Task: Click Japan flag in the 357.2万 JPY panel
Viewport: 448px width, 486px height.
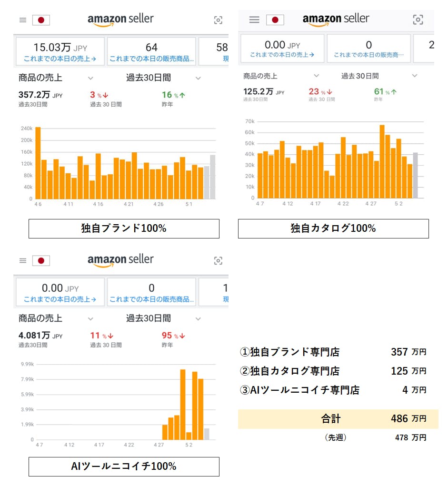Action: click(x=41, y=20)
